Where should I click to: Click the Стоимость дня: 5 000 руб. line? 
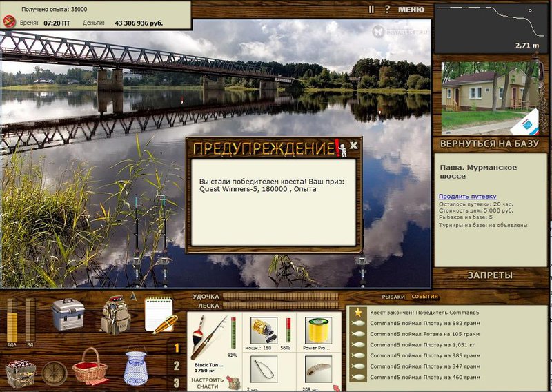point(475,210)
